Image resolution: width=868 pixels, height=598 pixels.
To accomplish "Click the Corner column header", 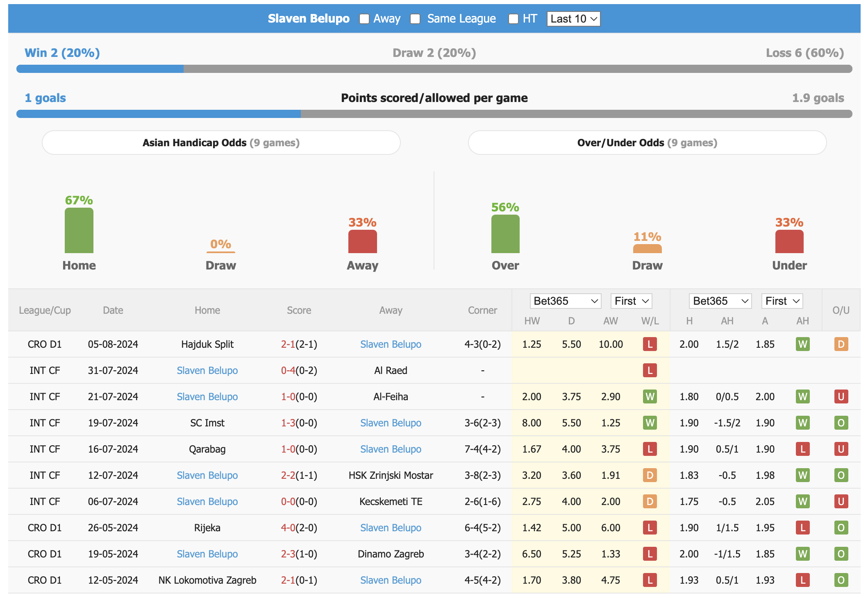I will point(482,310).
